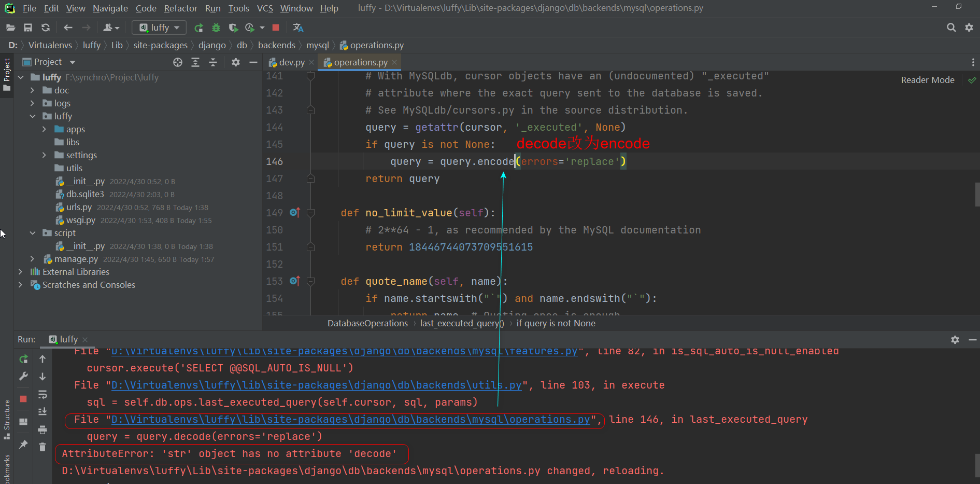Expand the doc folder
This screenshot has width=980, height=484.
(32, 90)
